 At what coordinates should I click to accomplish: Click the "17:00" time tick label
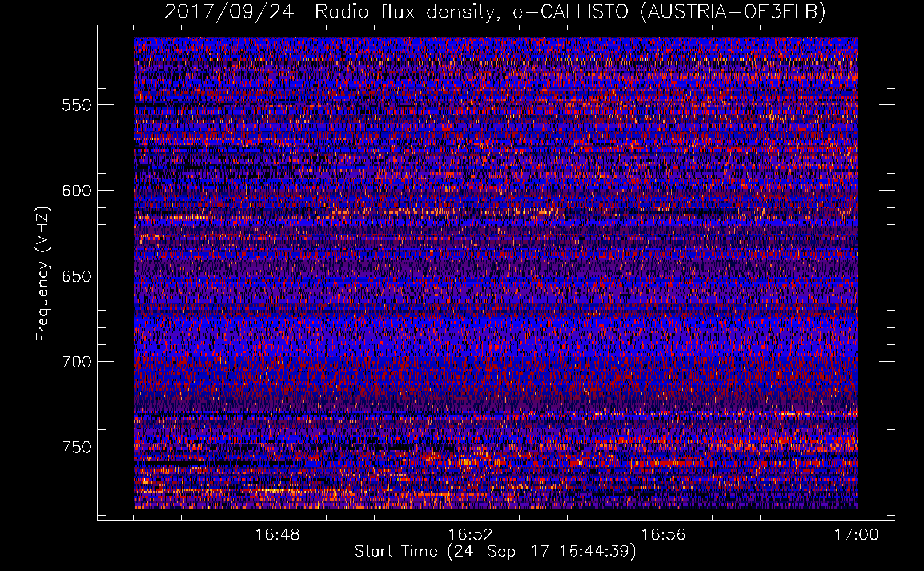pos(857,535)
